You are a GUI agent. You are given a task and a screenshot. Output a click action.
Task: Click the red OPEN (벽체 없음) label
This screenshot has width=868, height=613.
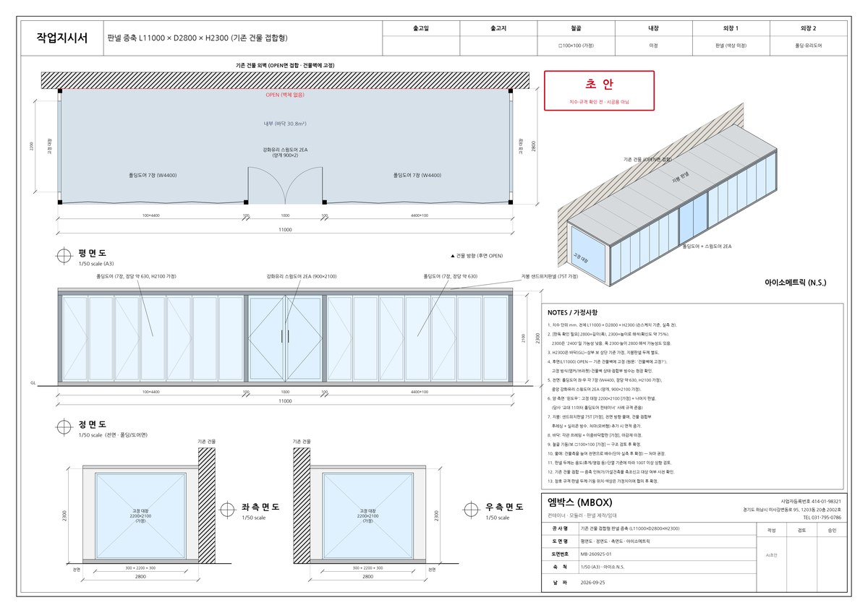pos(285,95)
